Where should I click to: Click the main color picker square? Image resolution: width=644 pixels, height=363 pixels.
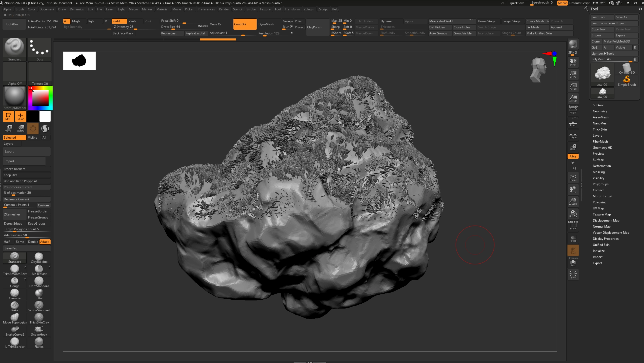pos(40,98)
